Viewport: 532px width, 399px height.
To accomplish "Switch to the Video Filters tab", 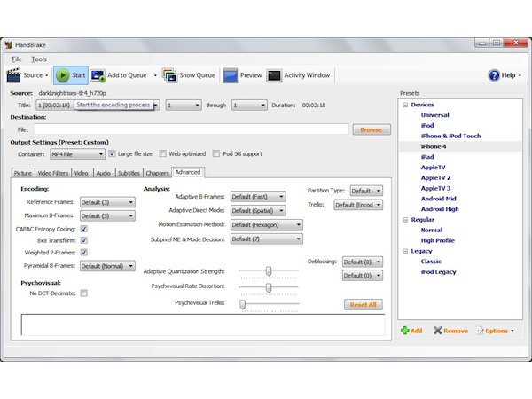I will coord(53,173).
